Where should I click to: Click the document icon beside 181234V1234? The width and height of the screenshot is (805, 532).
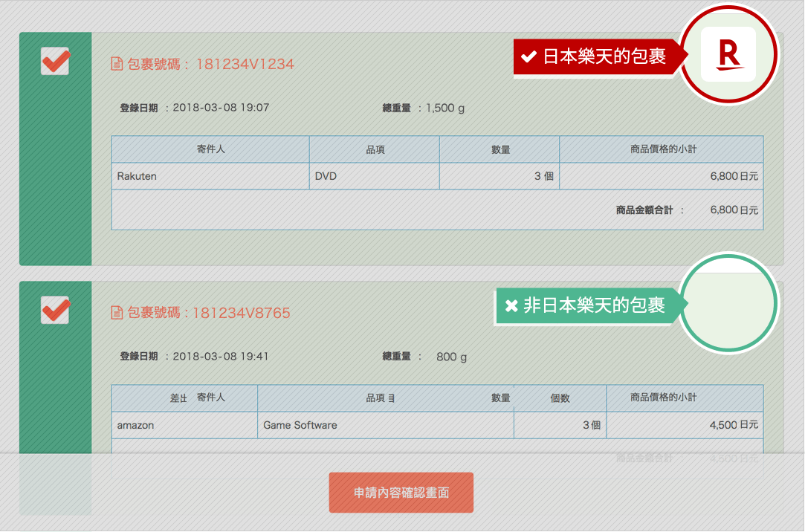click(x=117, y=64)
